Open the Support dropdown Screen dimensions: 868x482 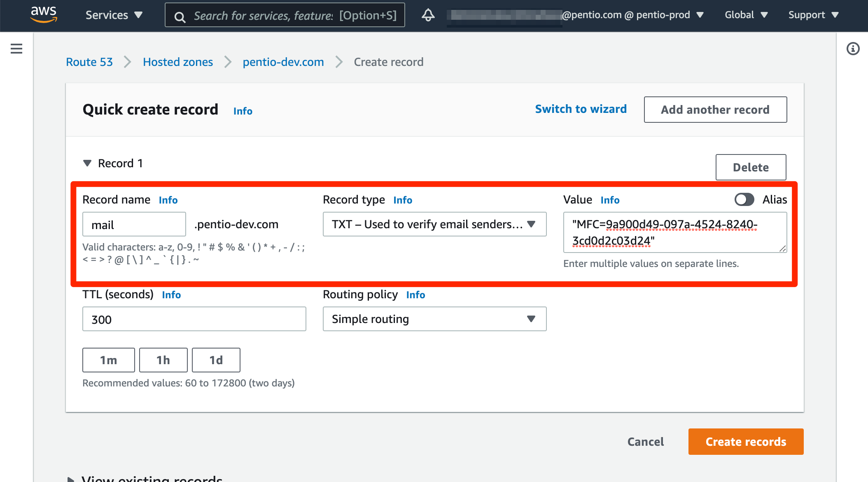pos(813,15)
